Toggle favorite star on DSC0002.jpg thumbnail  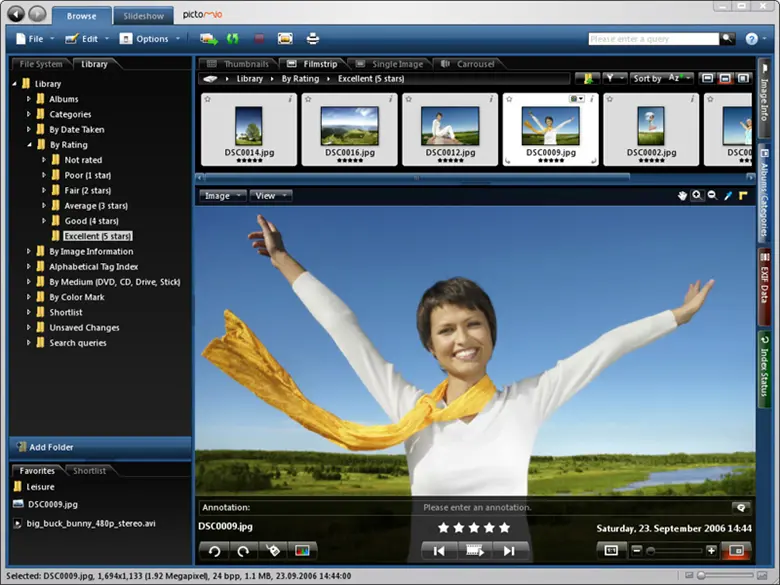pyautogui.click(x=609, y=99)
